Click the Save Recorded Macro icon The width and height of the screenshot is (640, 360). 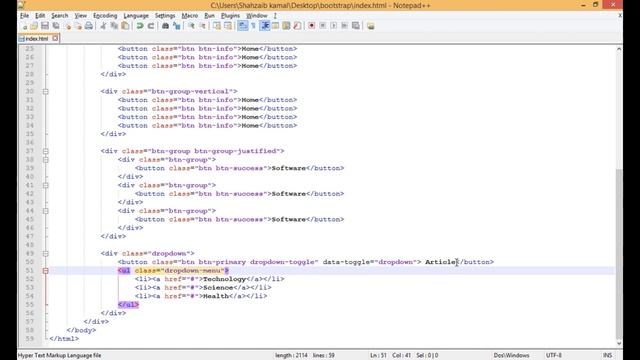356,26
